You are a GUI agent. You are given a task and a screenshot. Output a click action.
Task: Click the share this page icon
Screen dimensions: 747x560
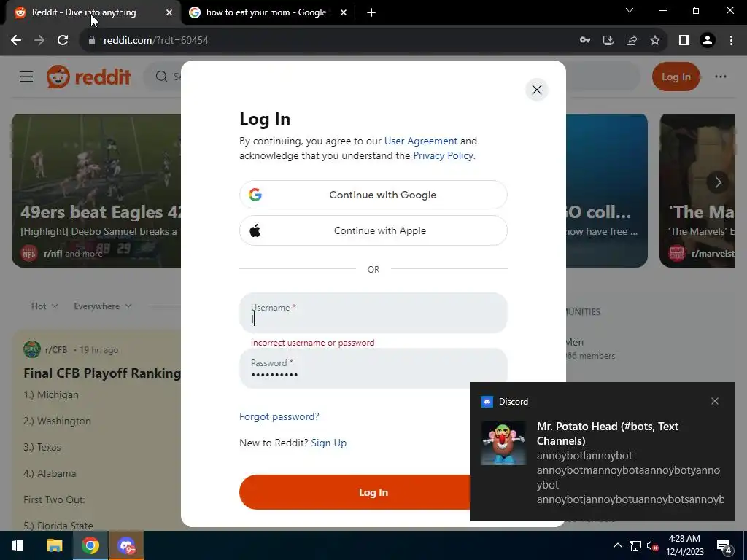631,40
